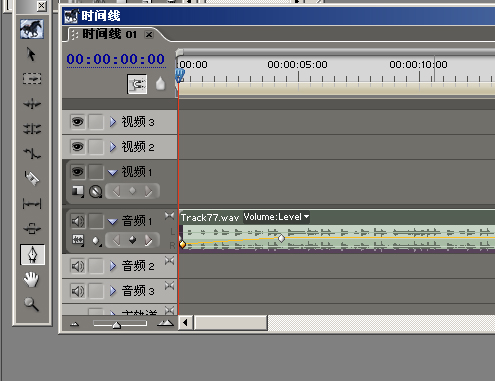
Task: Open 音频 1 set display style icon
Action: pos(78,240)
